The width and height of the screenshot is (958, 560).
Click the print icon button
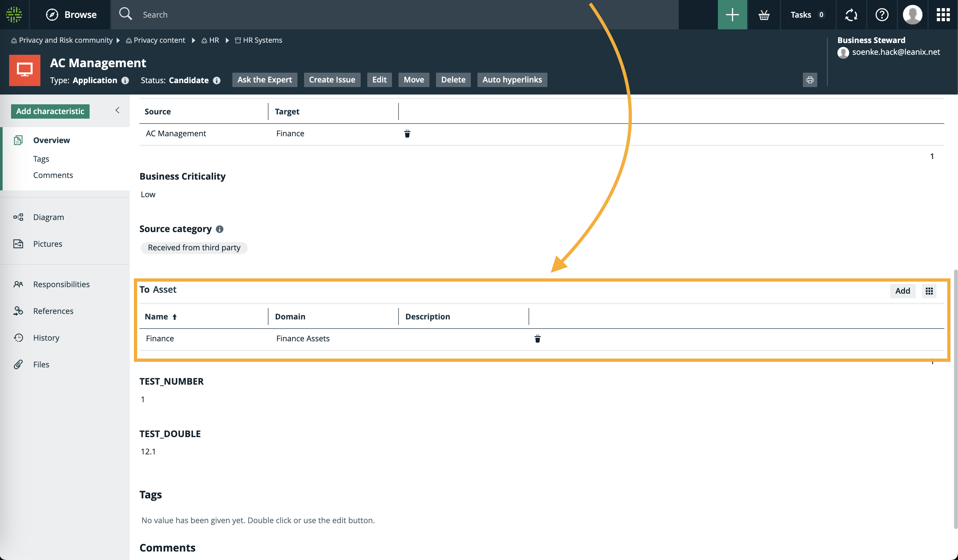tap(810, 80)
